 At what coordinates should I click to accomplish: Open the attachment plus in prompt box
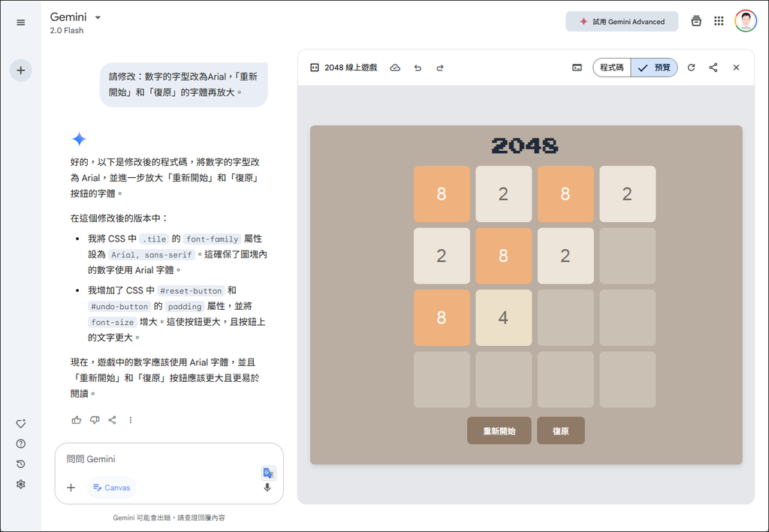click(x=71, y=488)
